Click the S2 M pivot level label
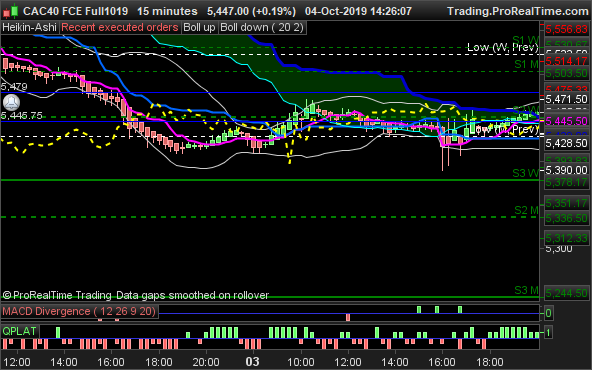The height and width of the screenshot is (370, 592). coord(526,210)
